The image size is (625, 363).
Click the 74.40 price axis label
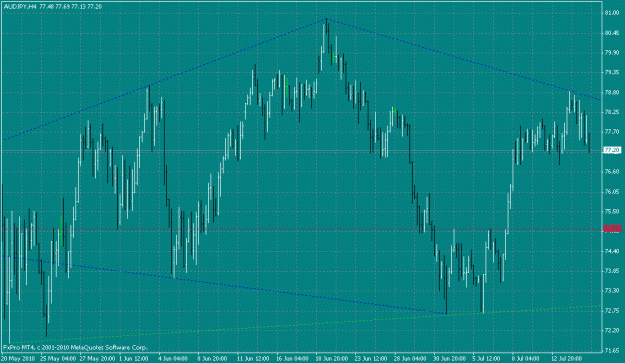(x=612, y=251)
